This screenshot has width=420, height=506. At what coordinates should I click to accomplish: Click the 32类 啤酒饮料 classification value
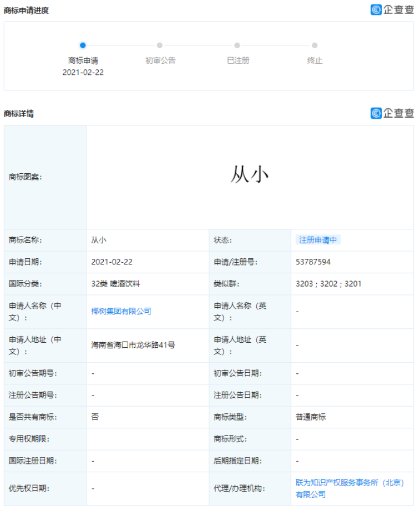(115, 283)
